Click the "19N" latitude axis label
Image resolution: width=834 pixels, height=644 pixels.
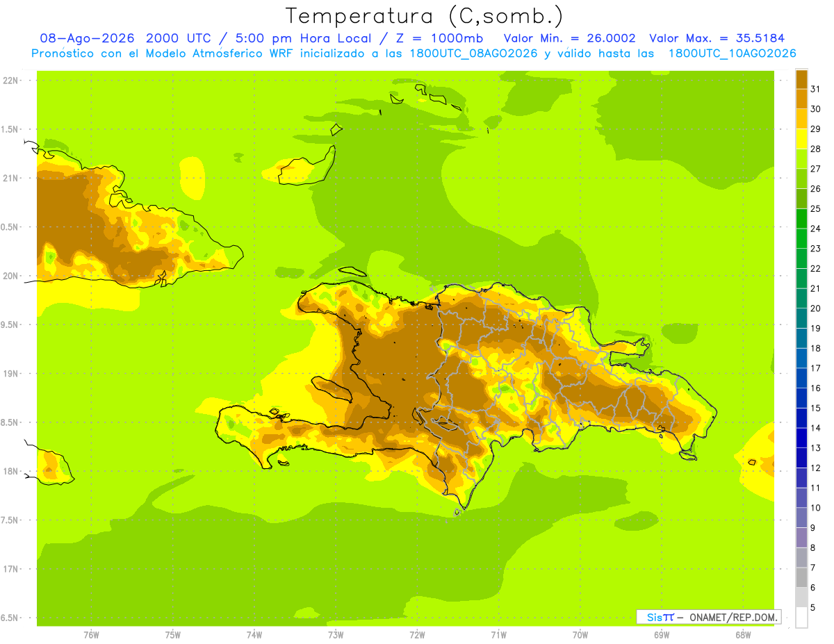10,374
